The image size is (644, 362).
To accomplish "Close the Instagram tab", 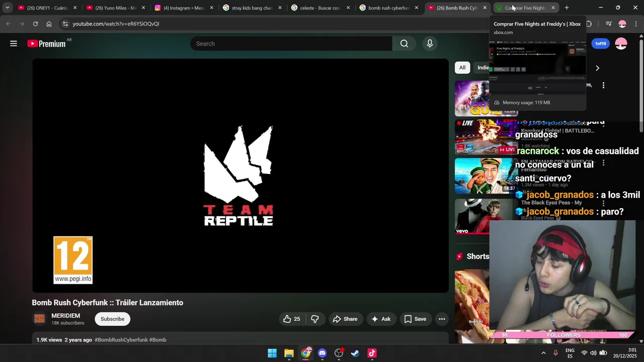I will coord(211,8).
